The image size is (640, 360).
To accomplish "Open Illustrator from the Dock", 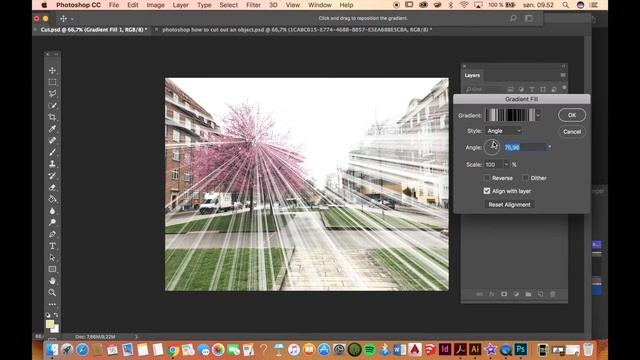I will (x=475, y=350).
